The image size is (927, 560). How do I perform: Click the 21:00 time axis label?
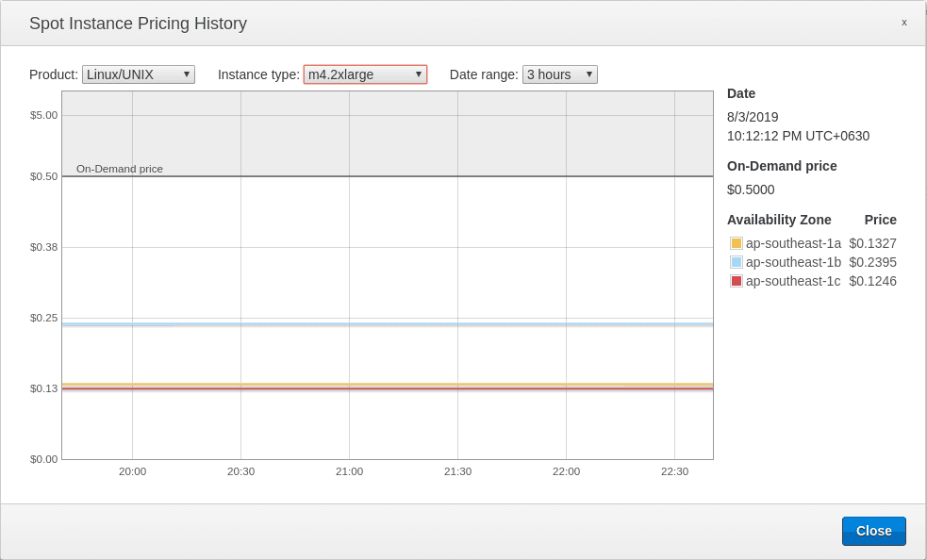[x=349, y=471]
